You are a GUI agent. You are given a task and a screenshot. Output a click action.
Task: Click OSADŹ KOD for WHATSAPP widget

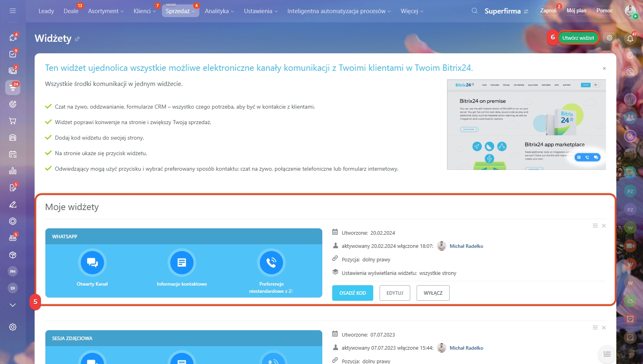pos(353,293)
